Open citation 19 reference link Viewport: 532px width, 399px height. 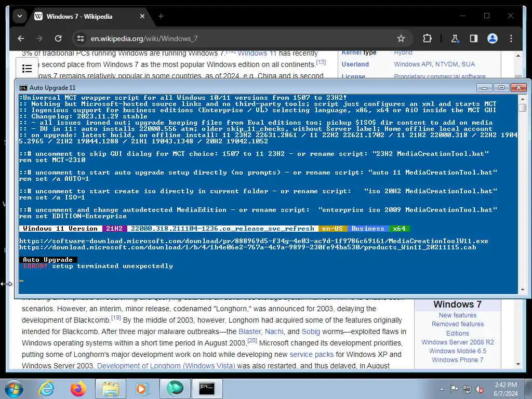point(116,317)
